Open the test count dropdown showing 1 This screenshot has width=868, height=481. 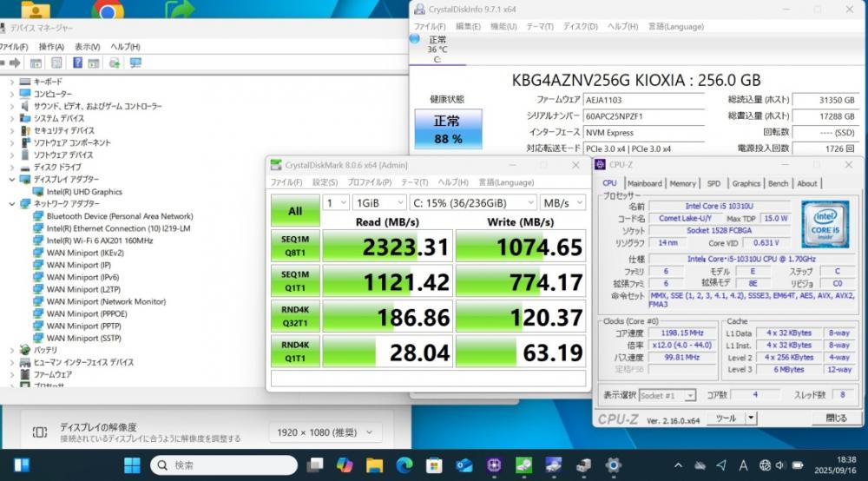(336, 203)
